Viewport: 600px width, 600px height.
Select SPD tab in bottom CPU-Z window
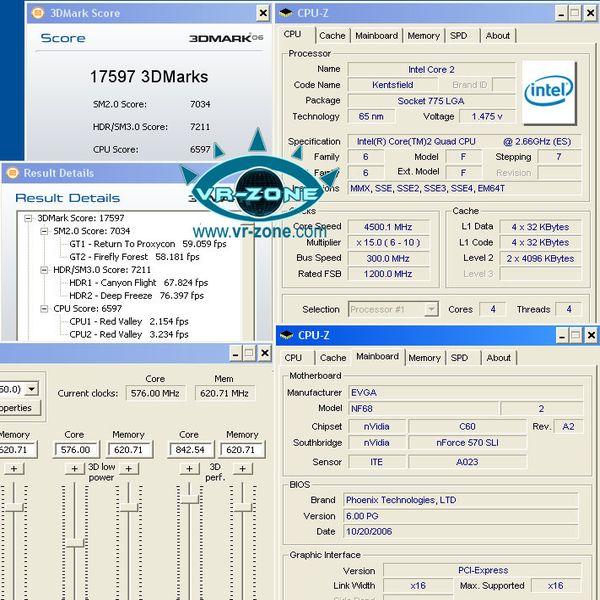point(459,358)
